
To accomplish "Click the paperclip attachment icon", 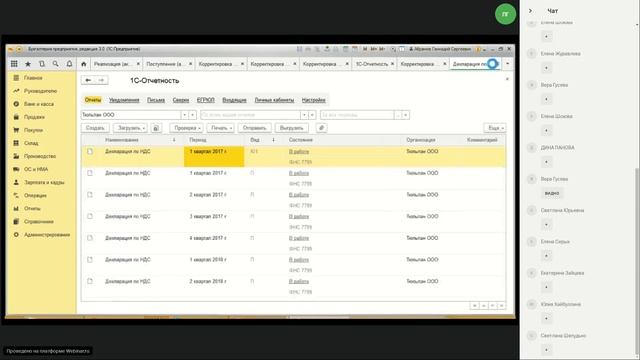I will coord(322,128).
